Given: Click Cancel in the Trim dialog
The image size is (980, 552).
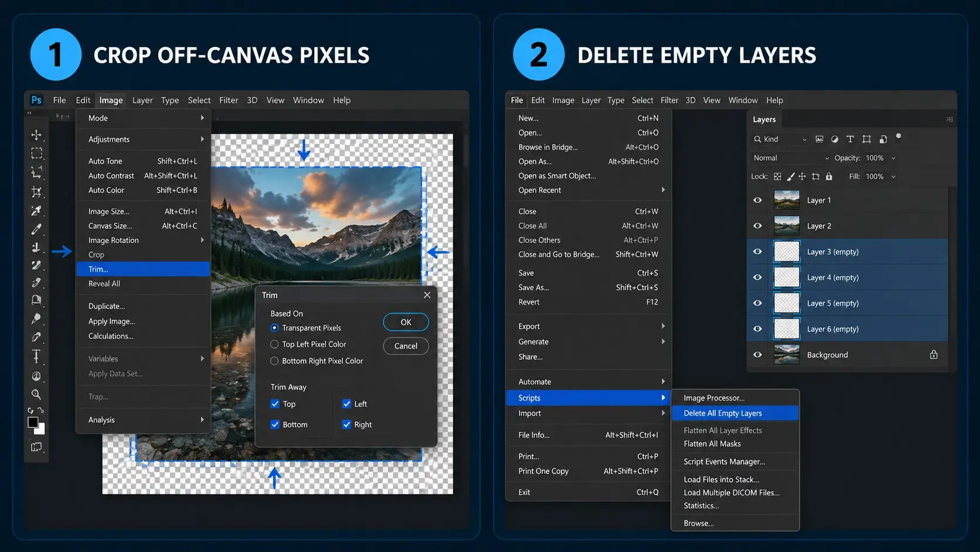Looking at the screenshot, I should [x=406, y=346].
